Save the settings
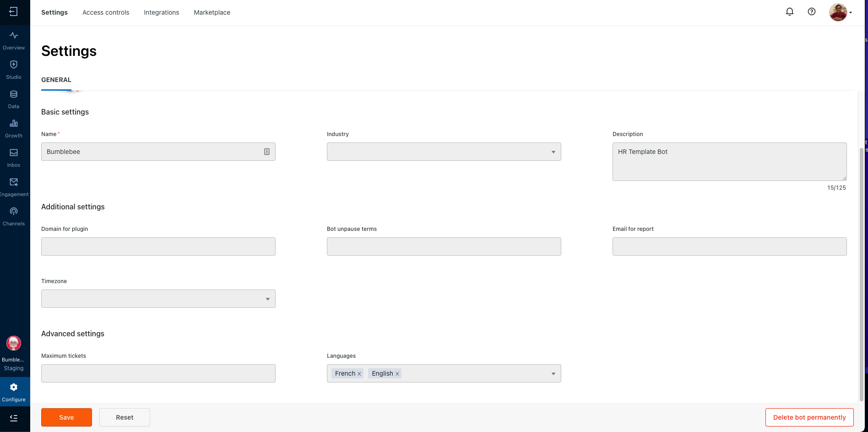This screenshot has height=432, width=868. pyautogui.click(x=66, y=417)
